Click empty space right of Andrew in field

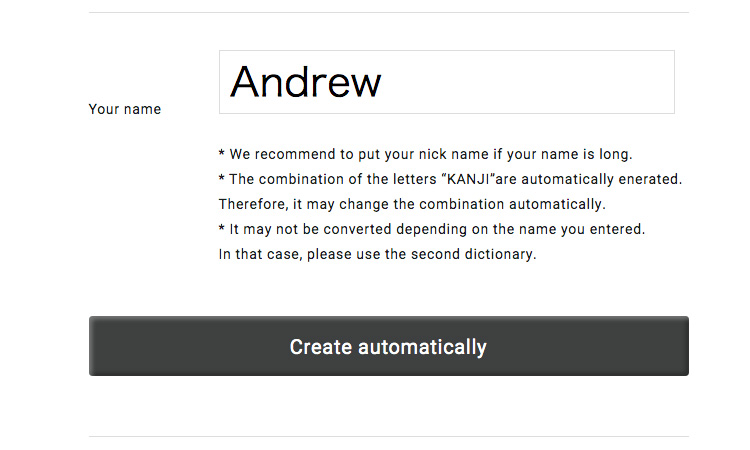[x=526, y=82]
